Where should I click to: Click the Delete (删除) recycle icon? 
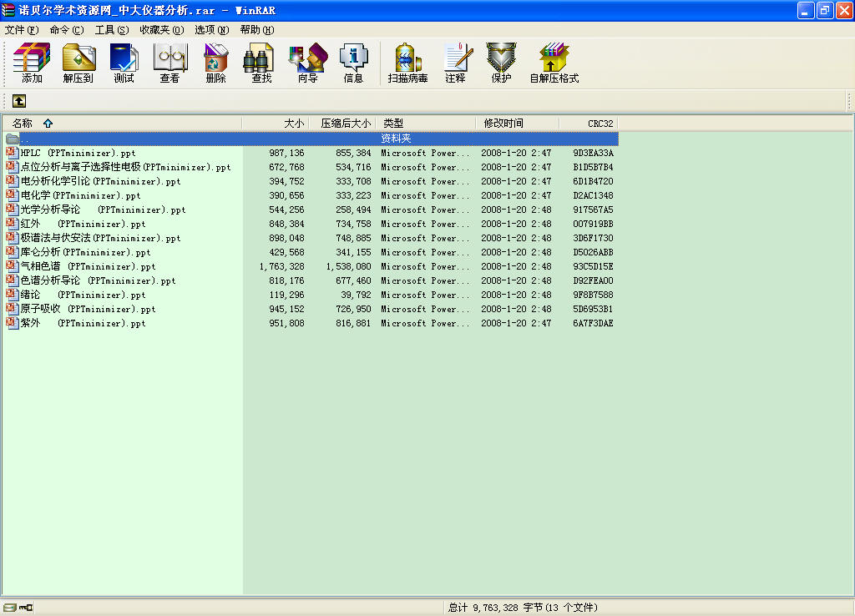pyautogui.click(x=216, y=63)
